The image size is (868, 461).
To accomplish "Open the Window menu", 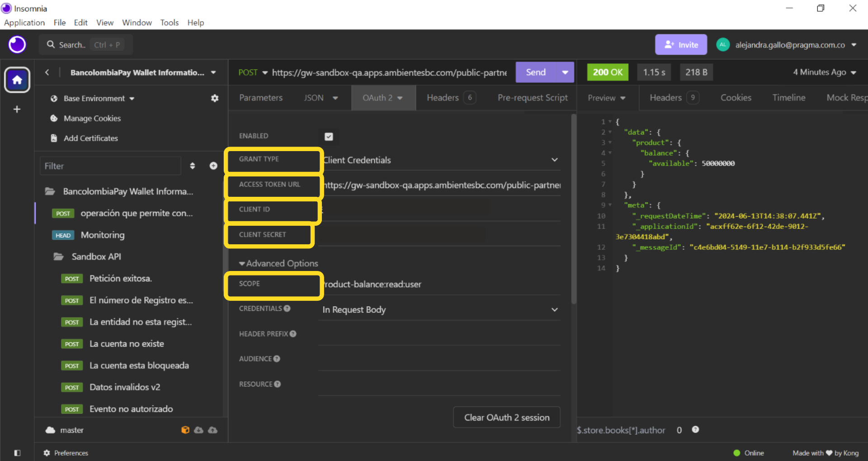I will (137, 23).
